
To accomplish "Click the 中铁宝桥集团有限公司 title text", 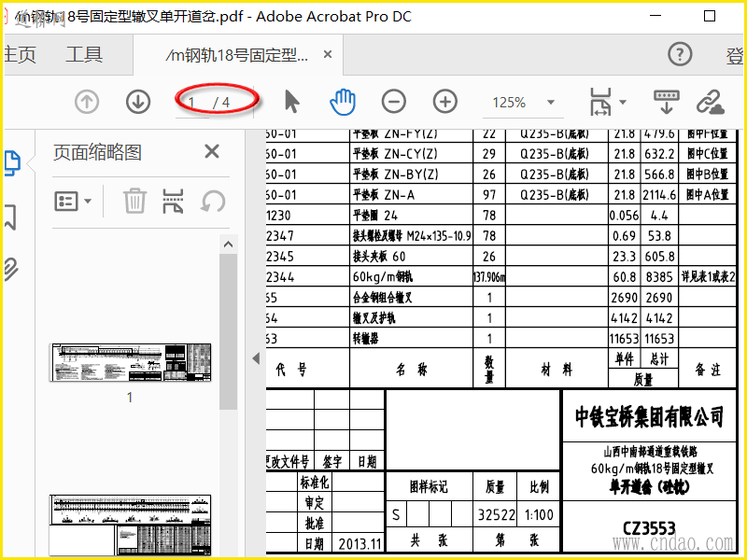I will pyautogui.click(x=649, y=416).
